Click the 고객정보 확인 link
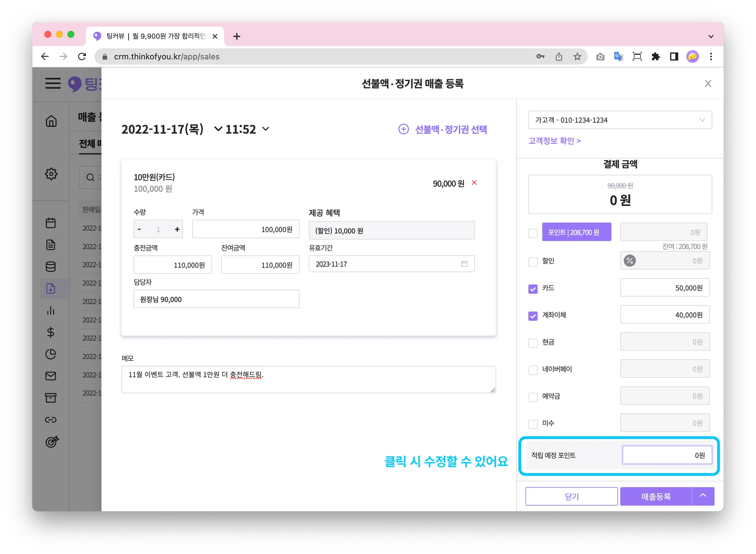 [554, 141]
